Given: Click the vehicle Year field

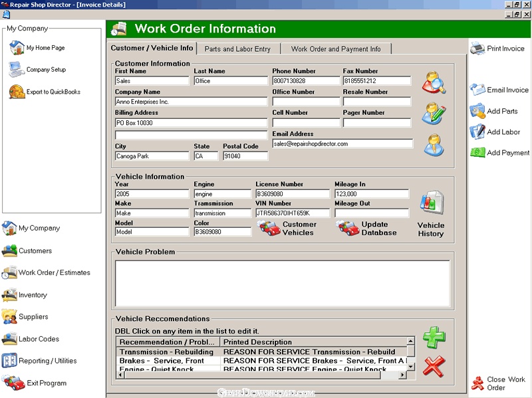Looking at the screenshot, I should coord(152,193).
